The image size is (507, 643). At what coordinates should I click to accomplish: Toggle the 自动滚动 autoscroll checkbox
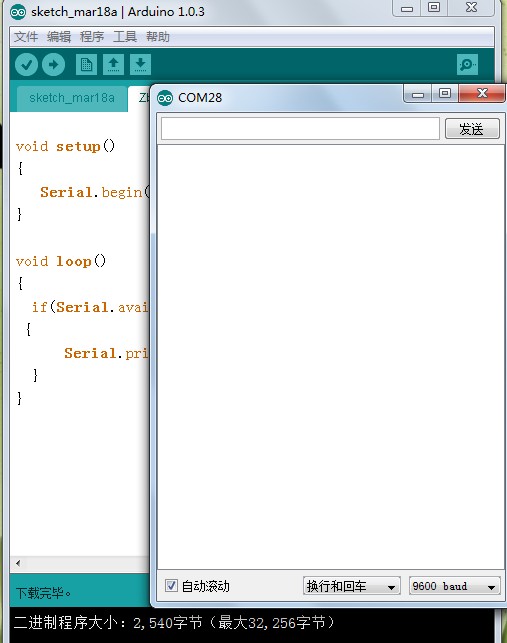[x=171, y=585]
